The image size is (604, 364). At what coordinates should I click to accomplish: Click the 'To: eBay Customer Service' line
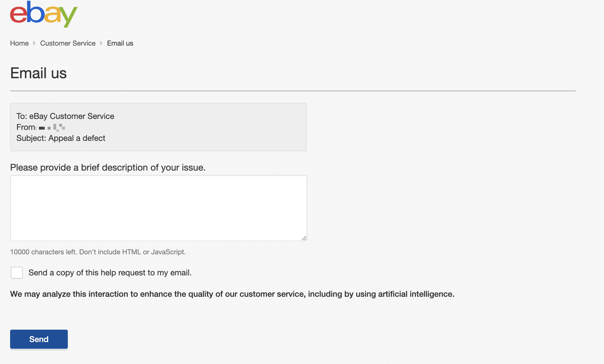coord(65,116)
